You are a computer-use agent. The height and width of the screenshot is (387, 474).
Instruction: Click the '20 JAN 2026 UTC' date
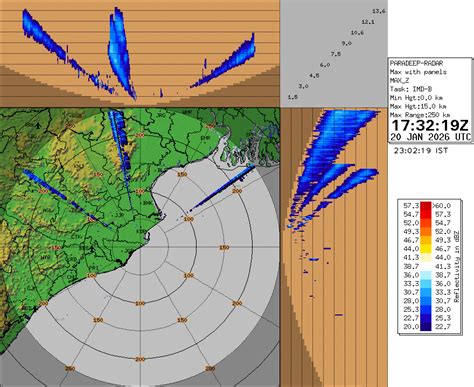click(x=430, y=137)
